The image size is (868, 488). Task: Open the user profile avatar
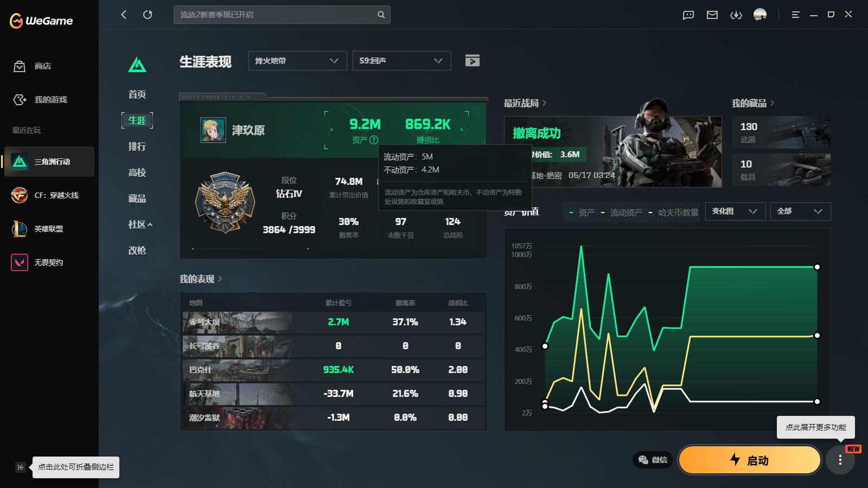point(760,15)
